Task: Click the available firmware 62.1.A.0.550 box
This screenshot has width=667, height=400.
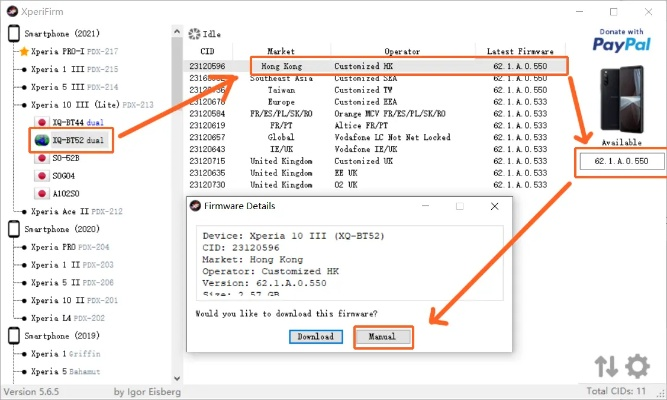Action: 621,161
